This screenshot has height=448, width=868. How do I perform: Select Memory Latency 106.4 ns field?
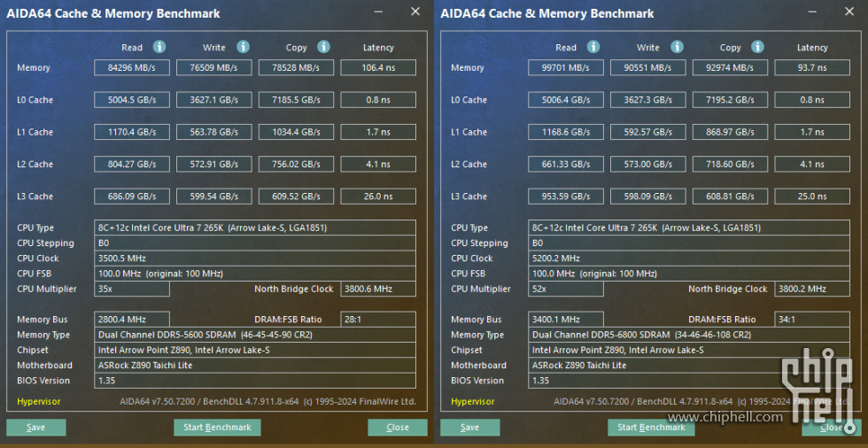point(378,67)
